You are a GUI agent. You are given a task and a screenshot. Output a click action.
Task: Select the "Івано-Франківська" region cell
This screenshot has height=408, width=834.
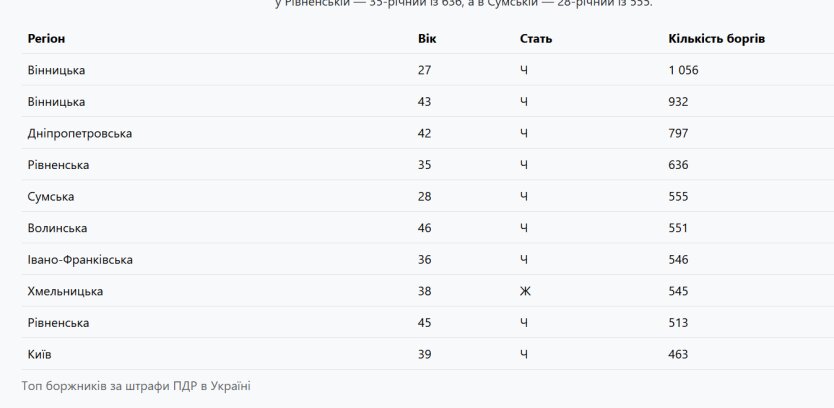coord(80,260)
